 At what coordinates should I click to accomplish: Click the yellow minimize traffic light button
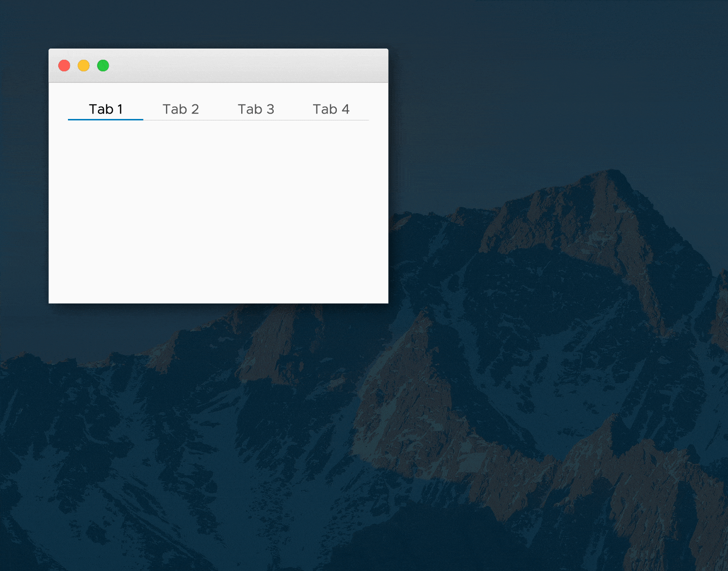[83, 65]
